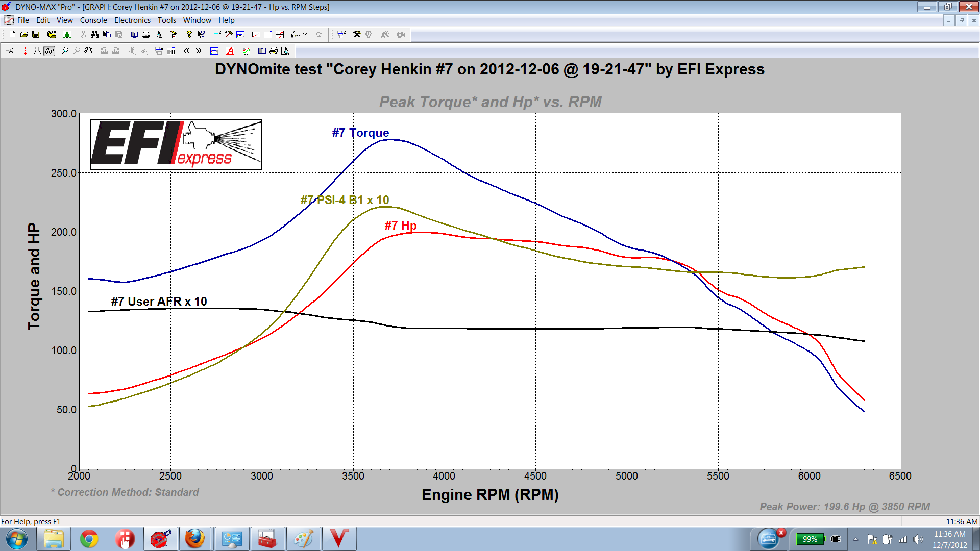Save the current test
The width and height of the screenshot is (980, 551).
pyautogui.click(x=36, y=34)
